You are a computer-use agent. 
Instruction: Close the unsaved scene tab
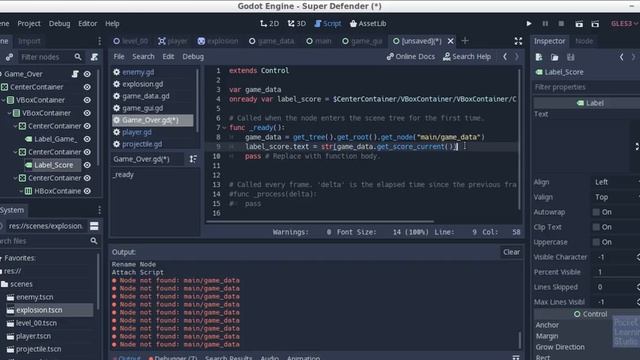pyautogui.click(x=451, y=41)
